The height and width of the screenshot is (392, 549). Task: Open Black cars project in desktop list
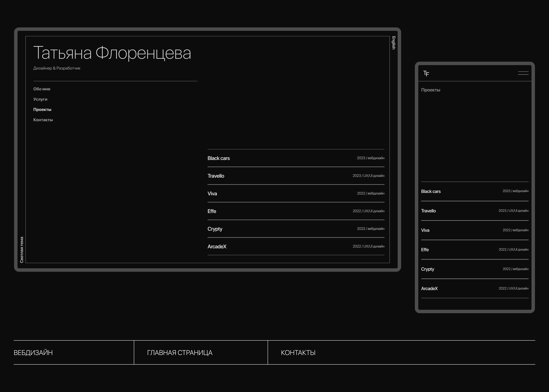[219, 158]
